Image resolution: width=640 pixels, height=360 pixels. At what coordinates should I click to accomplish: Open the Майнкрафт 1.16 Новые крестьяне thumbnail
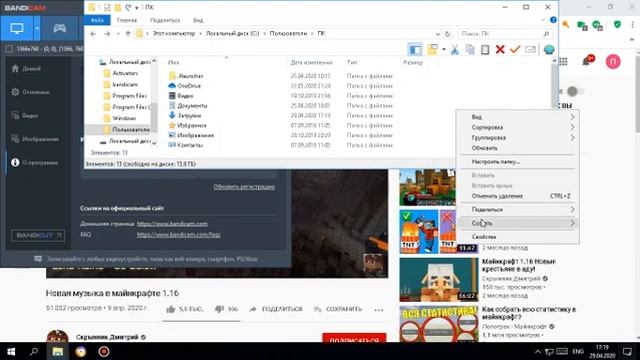(439, 280)
